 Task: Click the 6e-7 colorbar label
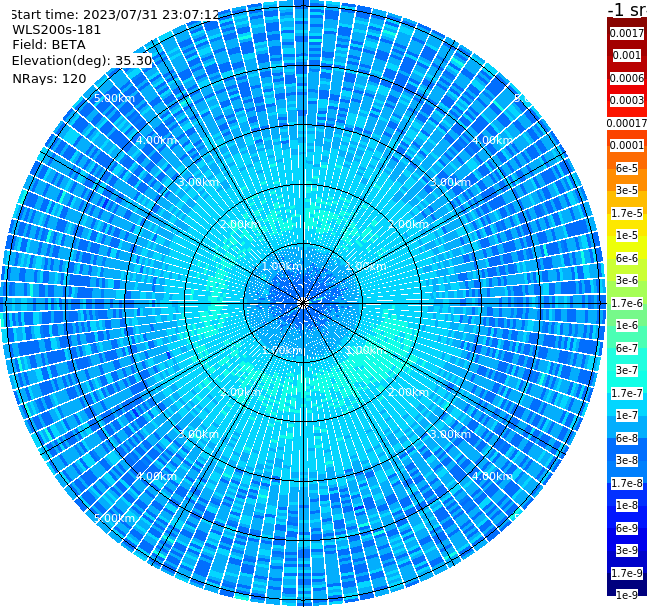pyautogui.click(x=627, y=348)
